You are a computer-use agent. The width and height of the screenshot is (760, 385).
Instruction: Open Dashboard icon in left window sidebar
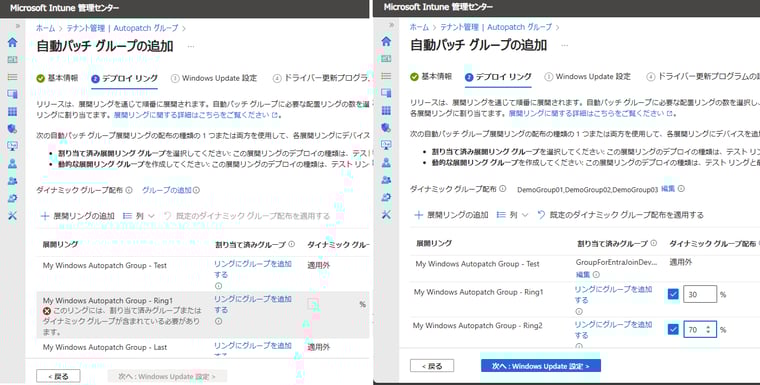click(x=13, y=60)
